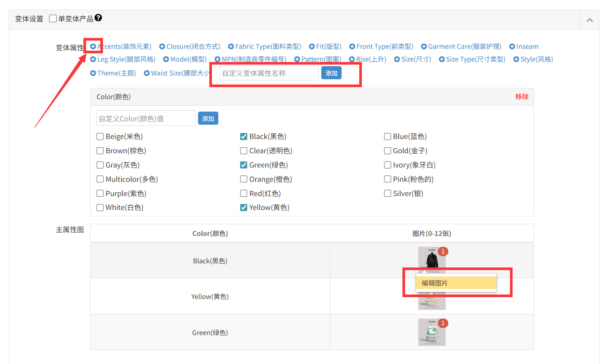Viewport: 602px width, 364px height.
Task: Click the plus icon next to Inseam
Action: tap(512, 47)
